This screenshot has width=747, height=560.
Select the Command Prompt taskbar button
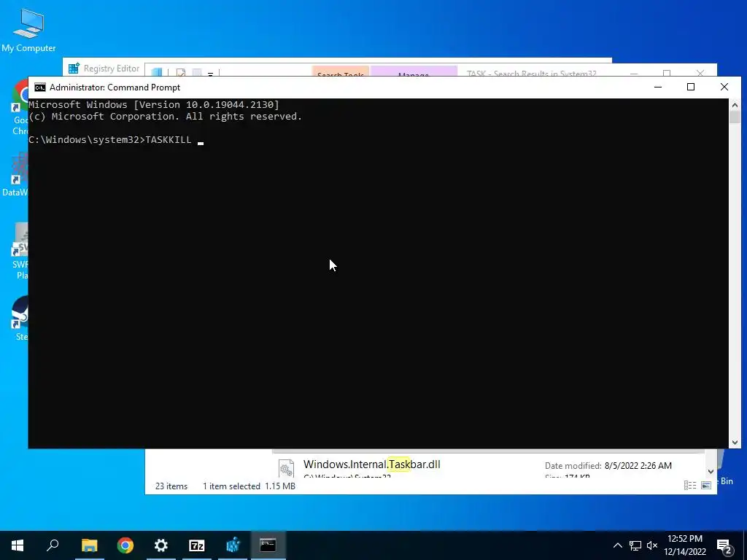[x=268, y=545]
